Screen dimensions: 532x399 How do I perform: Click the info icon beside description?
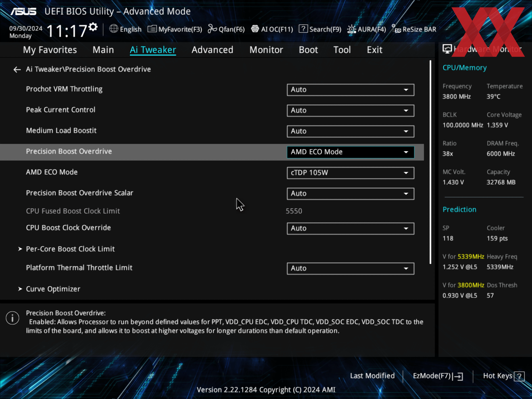tap(12, 318)
